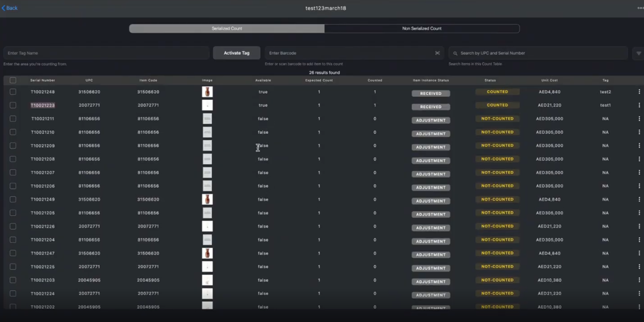Focus the Enter Tag Name field
This screenshot has height=322, width=644.
pos(106,53)
